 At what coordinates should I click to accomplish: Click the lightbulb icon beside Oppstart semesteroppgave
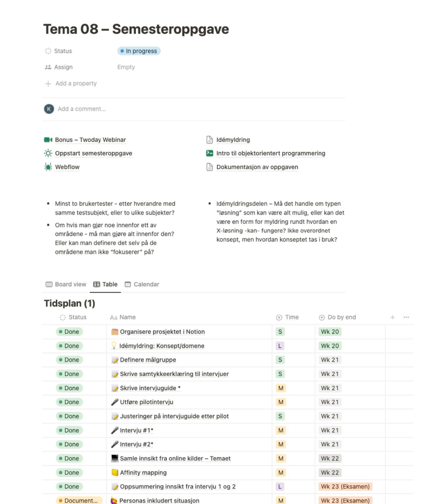(48, 153)
